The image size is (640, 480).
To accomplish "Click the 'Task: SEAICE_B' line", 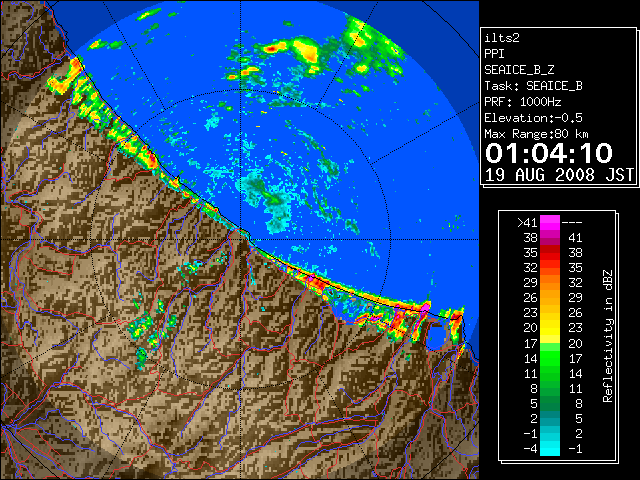I will point(533,86).
